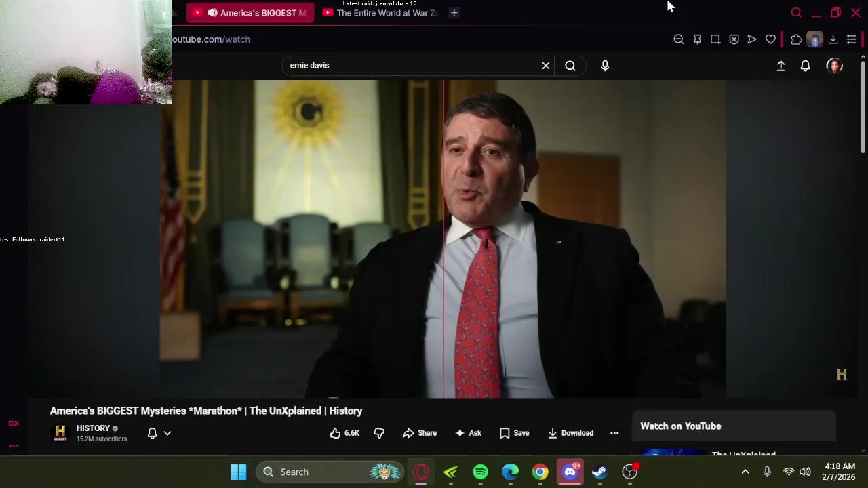Open Microsoft Edge from taskbar
The height and width of the screenshot is (488, 868).
pos(510,472)
